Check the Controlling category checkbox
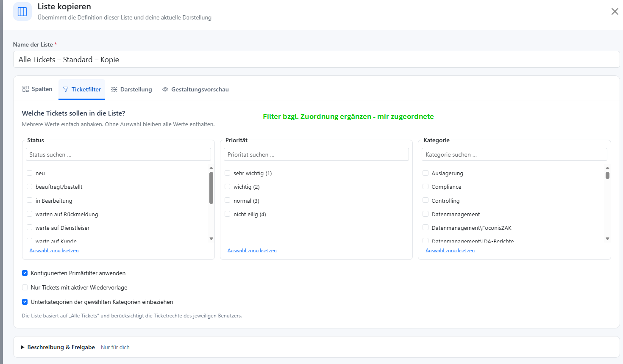The width and height of the screenshot is (623, 364). click(426, 200)
